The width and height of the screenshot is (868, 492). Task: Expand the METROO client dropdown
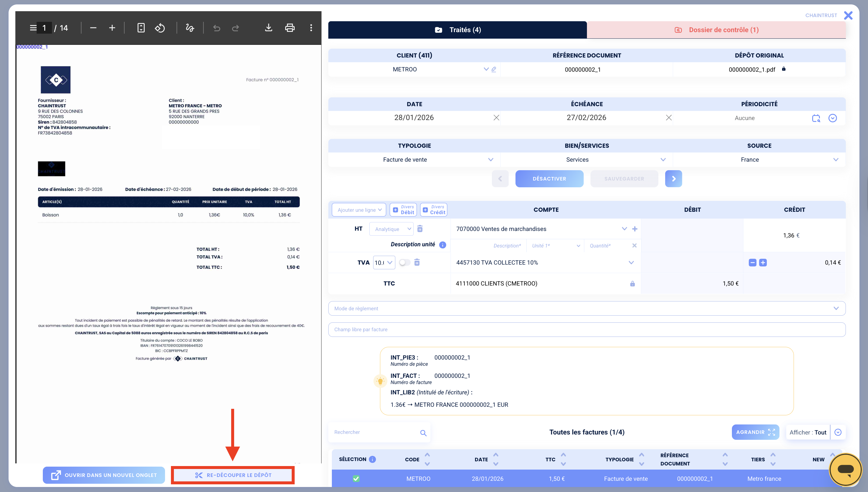486,69
